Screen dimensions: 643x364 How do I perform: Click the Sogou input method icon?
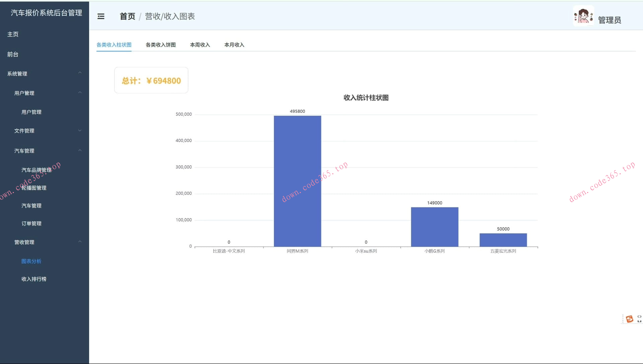(x=630, y=319)
